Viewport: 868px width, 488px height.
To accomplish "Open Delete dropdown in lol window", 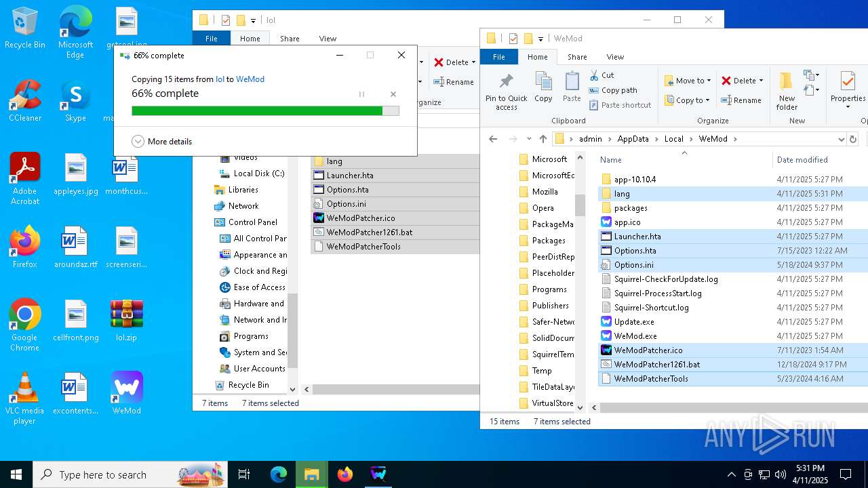I will [x=473, y=62].
